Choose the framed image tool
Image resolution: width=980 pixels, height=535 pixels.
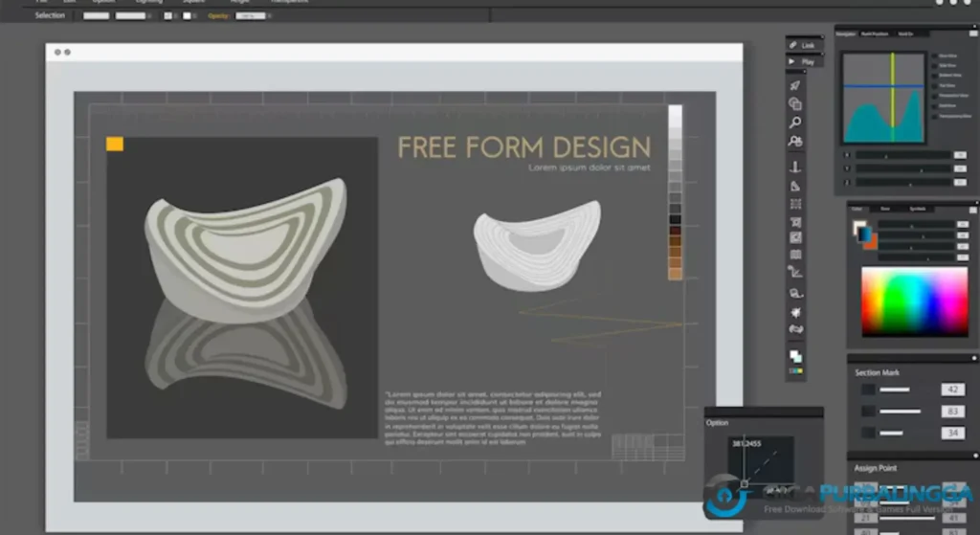(x=795, y=237)
